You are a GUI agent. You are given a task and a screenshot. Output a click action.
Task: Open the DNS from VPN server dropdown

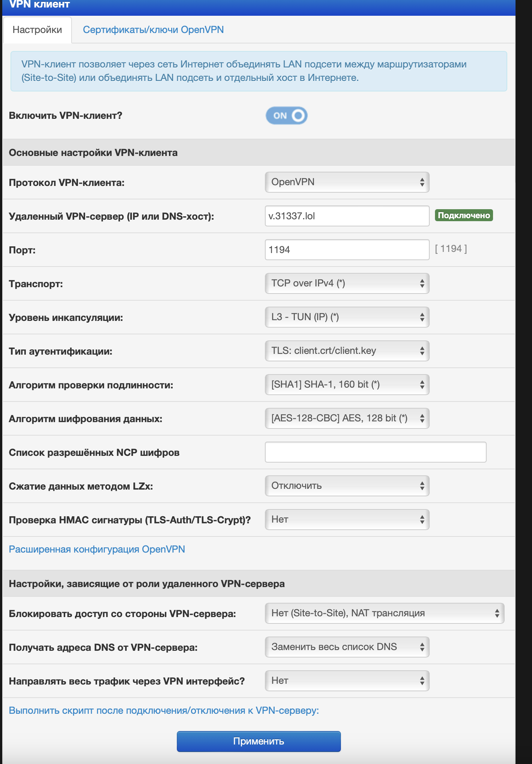click(347, 647)
